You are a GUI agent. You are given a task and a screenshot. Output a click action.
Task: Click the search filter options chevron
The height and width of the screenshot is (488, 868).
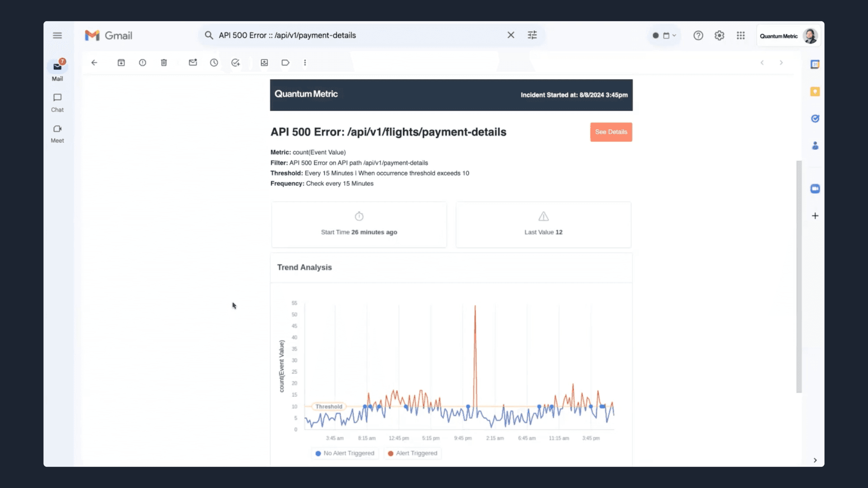pos(532,35)
